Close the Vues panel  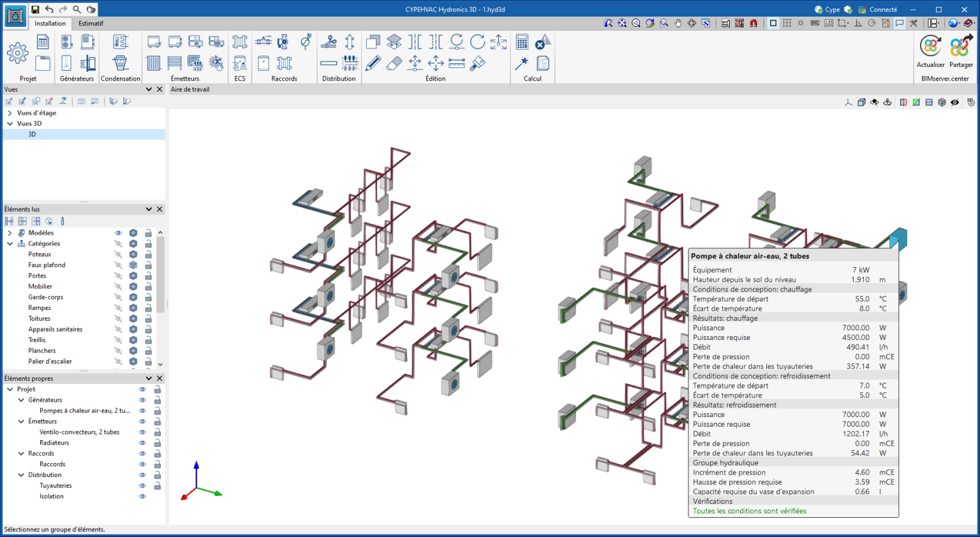160,89
